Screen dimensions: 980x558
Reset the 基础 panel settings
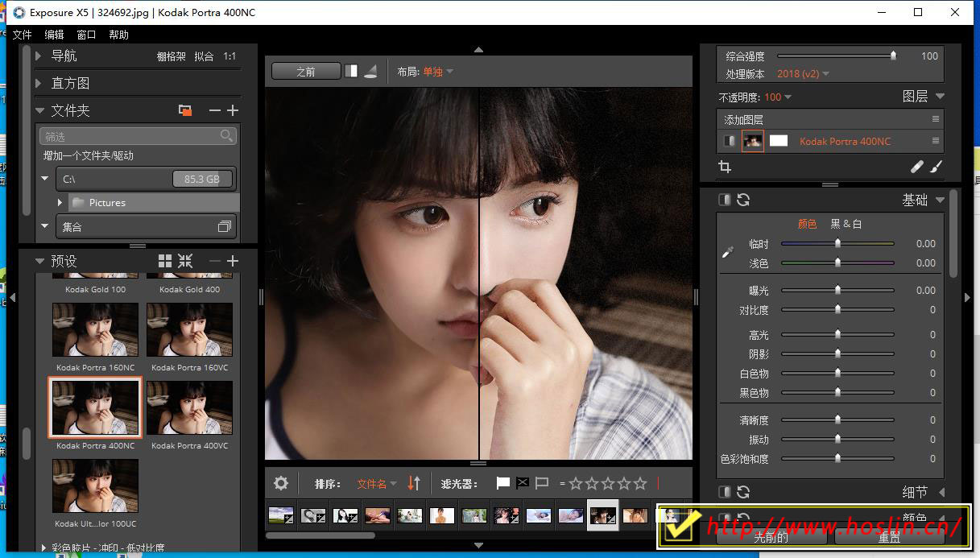[x=743, y=200]
